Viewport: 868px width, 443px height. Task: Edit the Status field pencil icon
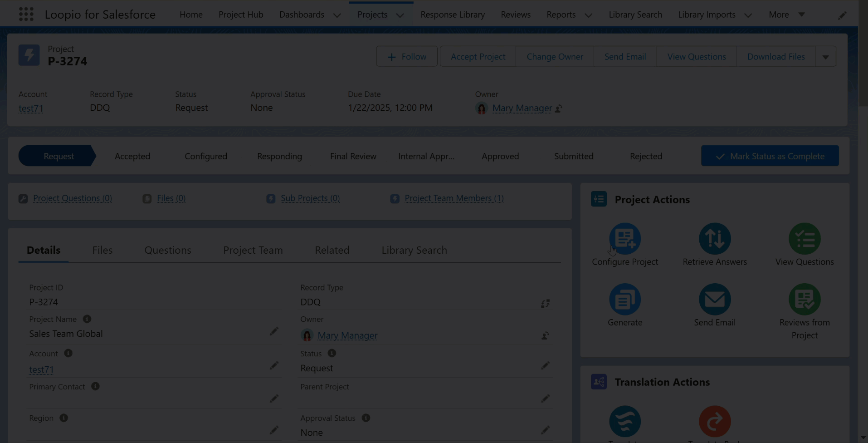coord(545,365)
